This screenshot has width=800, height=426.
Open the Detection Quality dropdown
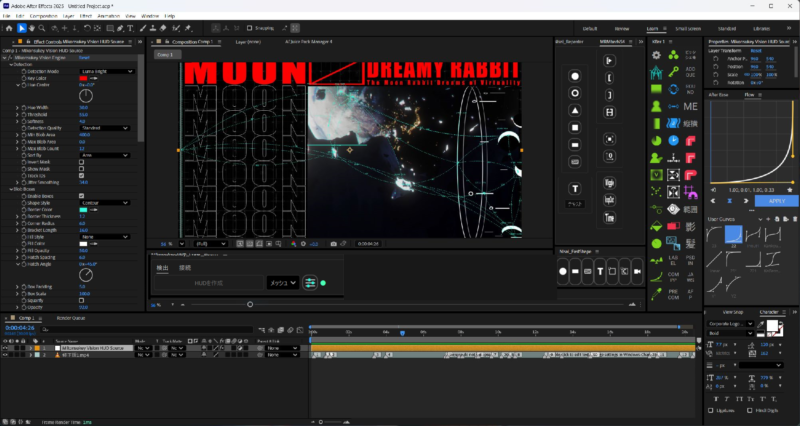pyautogui.click(x=105, y=128)
